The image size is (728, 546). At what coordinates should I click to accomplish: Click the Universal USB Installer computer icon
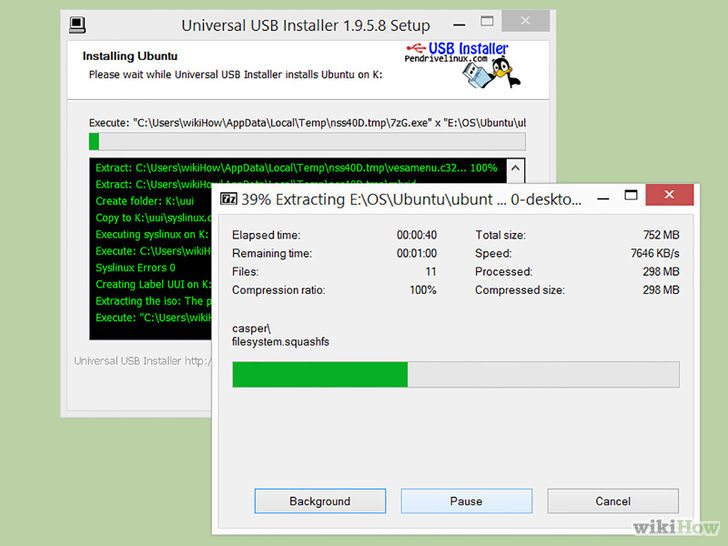click(77, 25)
